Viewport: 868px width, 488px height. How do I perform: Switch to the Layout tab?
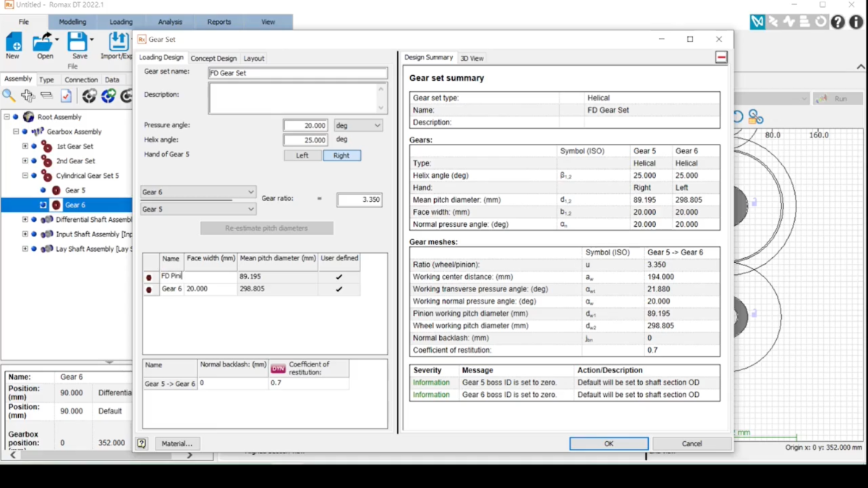click(254, 59)
